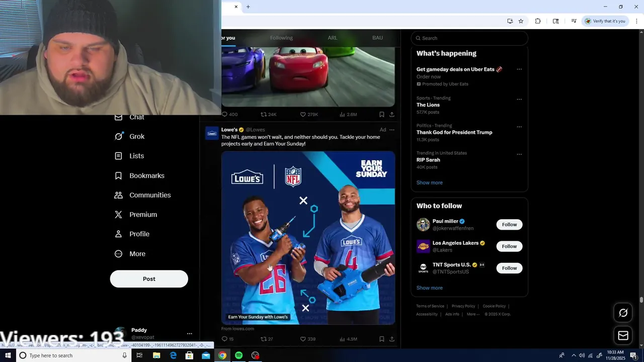Screen dimensions: 644x362
Task: Bookmark the Cars video post
Action: [382, 115]
